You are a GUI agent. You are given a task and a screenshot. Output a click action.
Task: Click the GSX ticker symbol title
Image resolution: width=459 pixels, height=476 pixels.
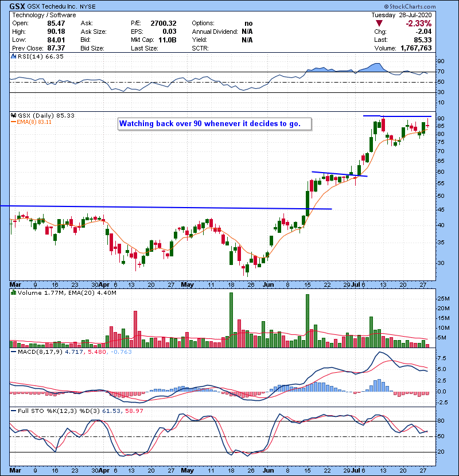point(17,6)
